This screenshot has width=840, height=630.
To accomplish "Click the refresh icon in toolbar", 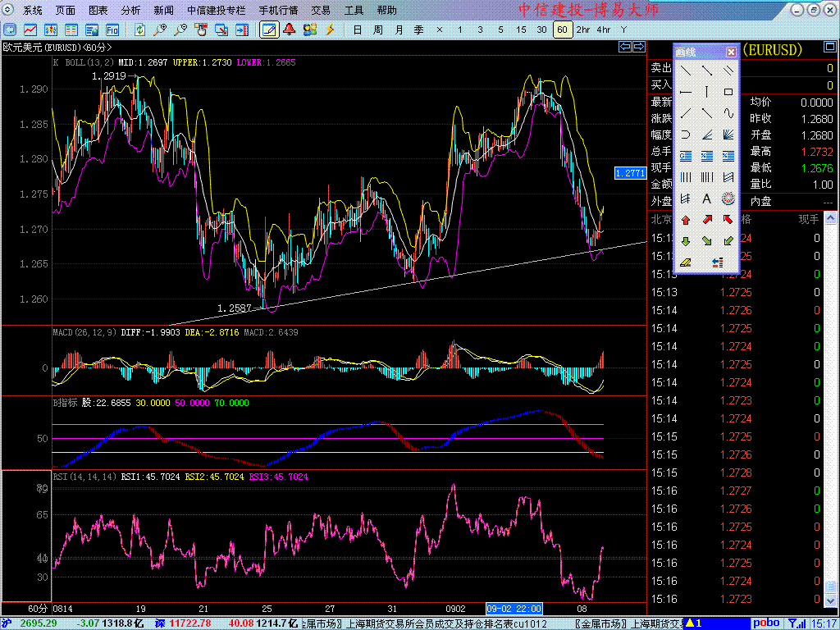I will (139, 30).
